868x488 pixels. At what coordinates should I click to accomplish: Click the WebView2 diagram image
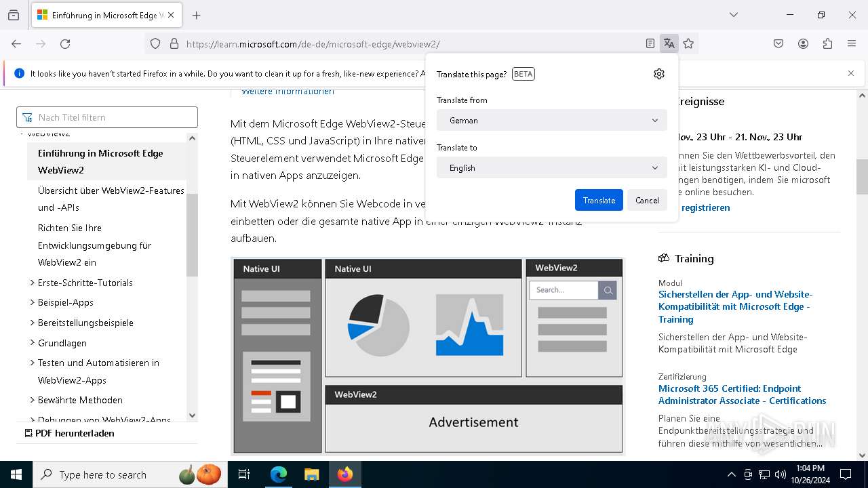click(427, 356)
